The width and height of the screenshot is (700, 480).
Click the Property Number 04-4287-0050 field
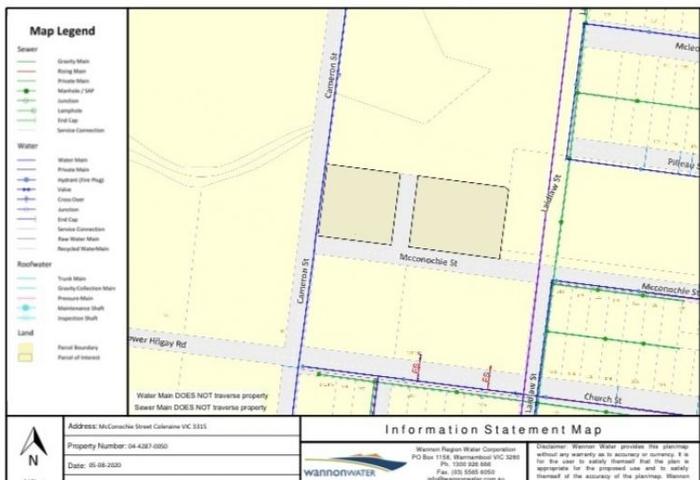pos(182,446)
